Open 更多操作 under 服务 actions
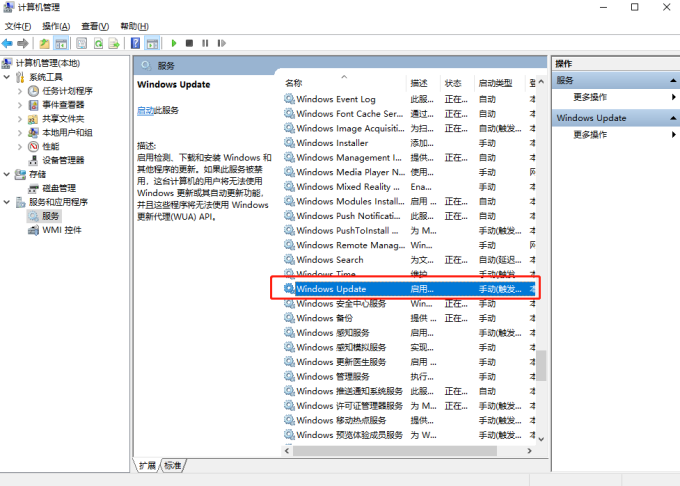This screenshot has width=680, height=486. 590,97
